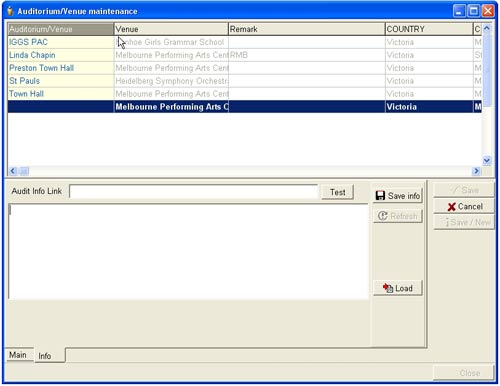The width and height of the screenshot is (500, 386).
Task: Click the title bar application icon
Action: click(10, 11)
